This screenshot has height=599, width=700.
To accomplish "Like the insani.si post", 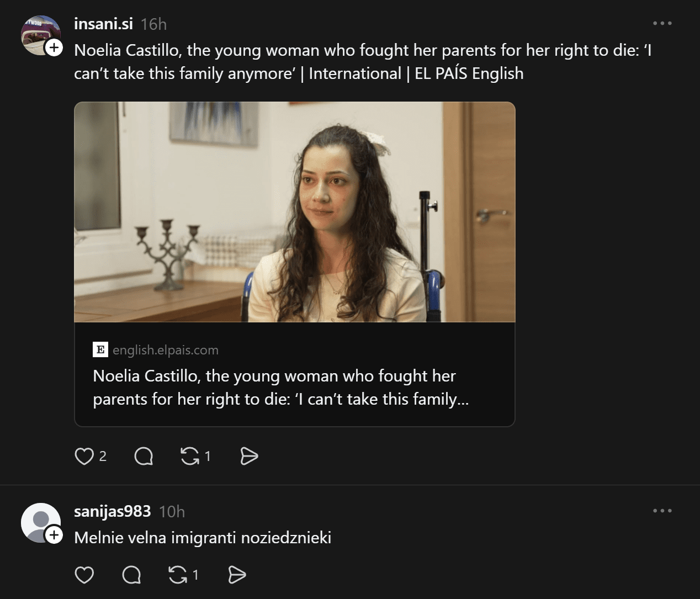I will pos(84,457).
